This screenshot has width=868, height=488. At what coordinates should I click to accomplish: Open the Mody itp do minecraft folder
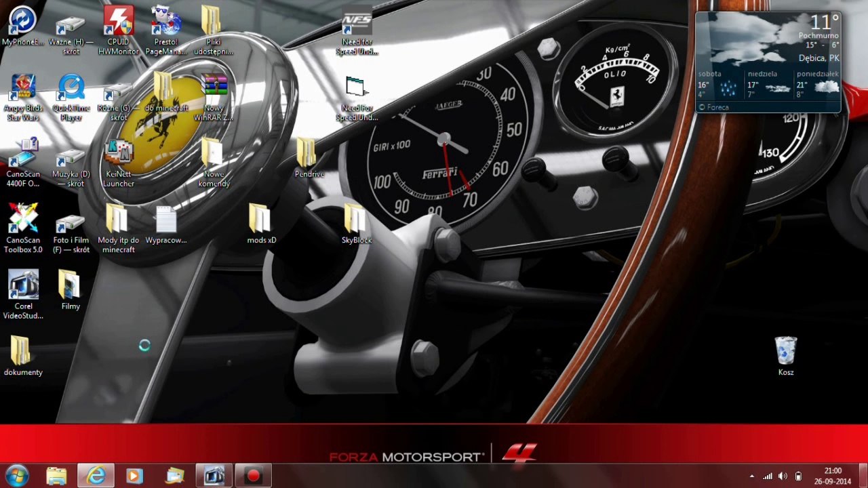(x=119, y=229)
